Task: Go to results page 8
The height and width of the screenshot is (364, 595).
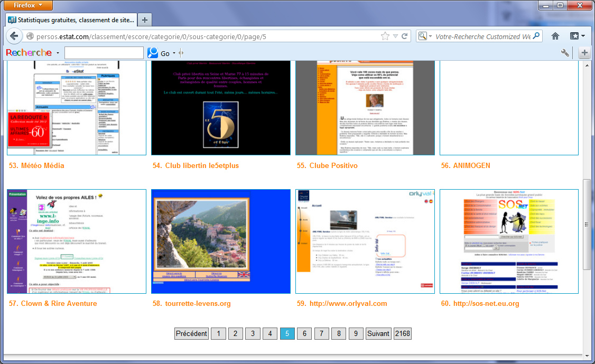Action: [x=339, y=334]
